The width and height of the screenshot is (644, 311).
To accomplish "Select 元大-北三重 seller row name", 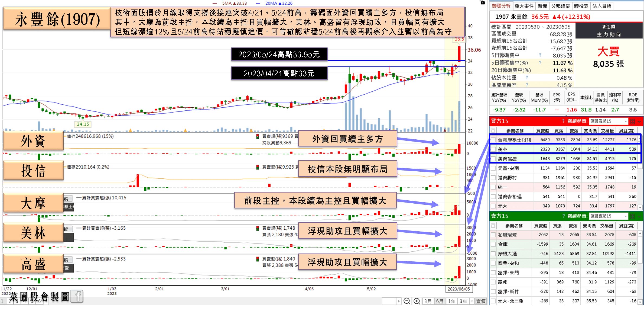I will (x=510, y=301).
